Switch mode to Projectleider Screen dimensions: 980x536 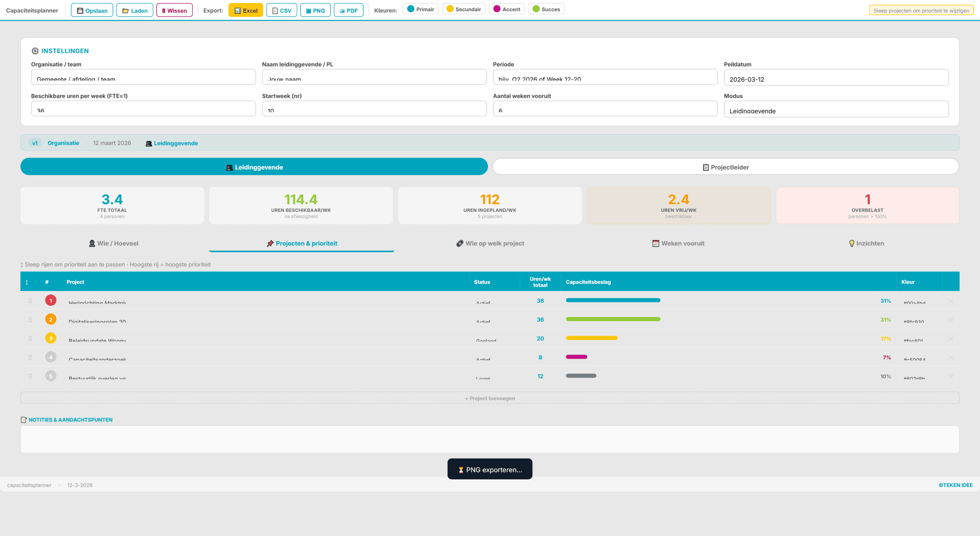coord(725,167)
